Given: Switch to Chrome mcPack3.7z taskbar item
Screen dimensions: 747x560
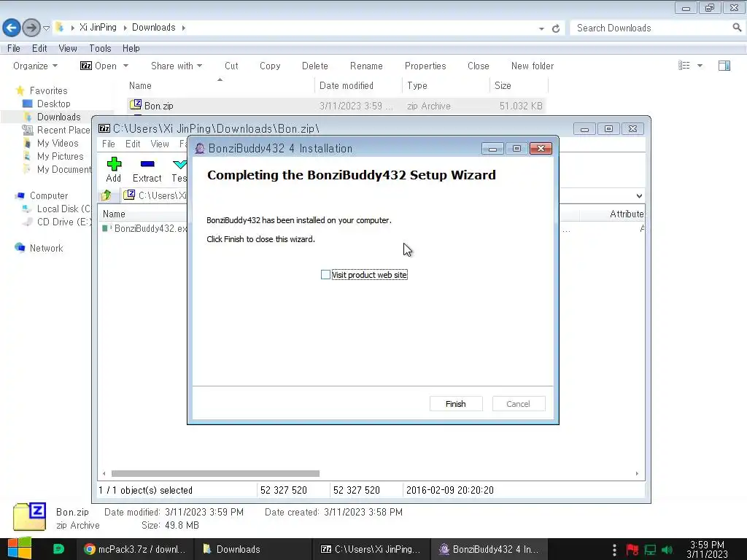Looking at the screenshot, I should (135, 549).
